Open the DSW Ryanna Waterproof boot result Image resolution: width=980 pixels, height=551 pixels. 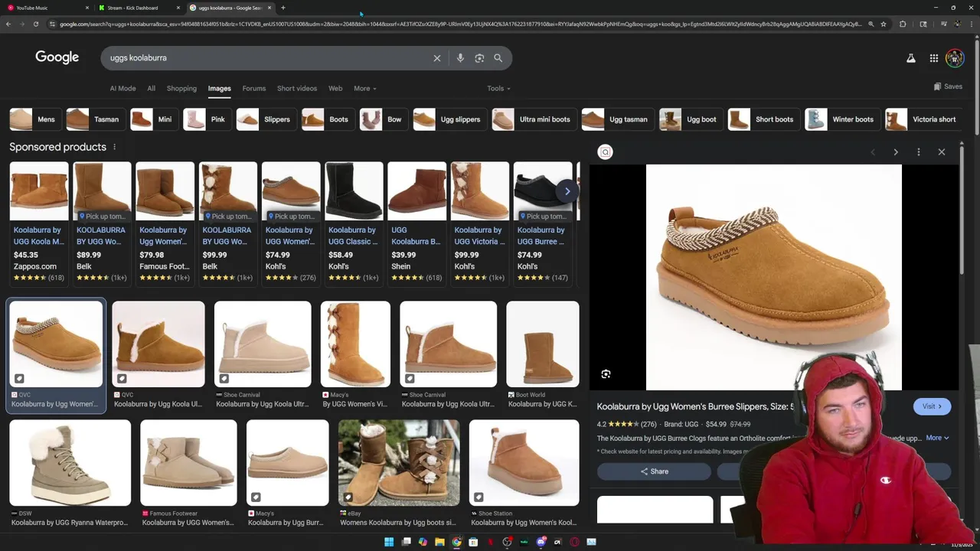pos(70,474)
